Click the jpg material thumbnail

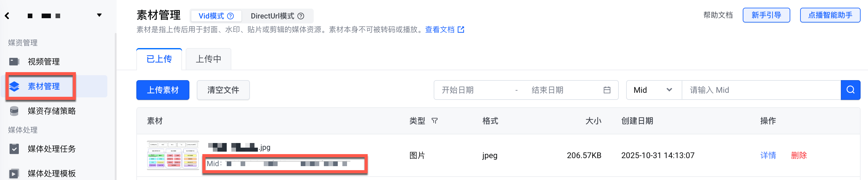(x=173, y=155)
